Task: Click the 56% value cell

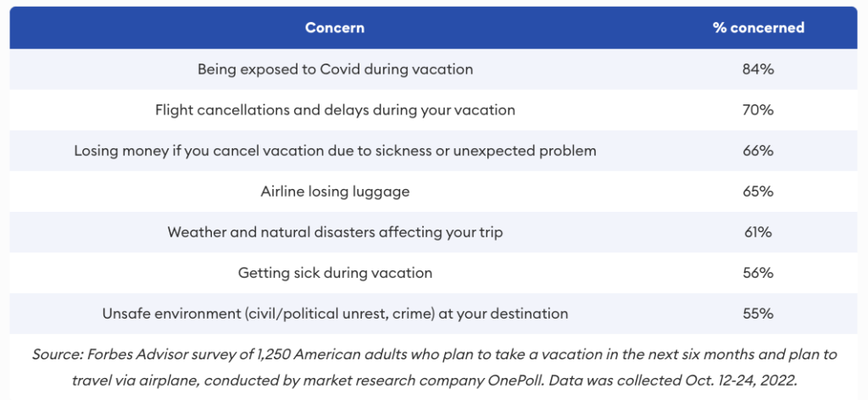Action: pyautogui.click(x=758, y=273)
